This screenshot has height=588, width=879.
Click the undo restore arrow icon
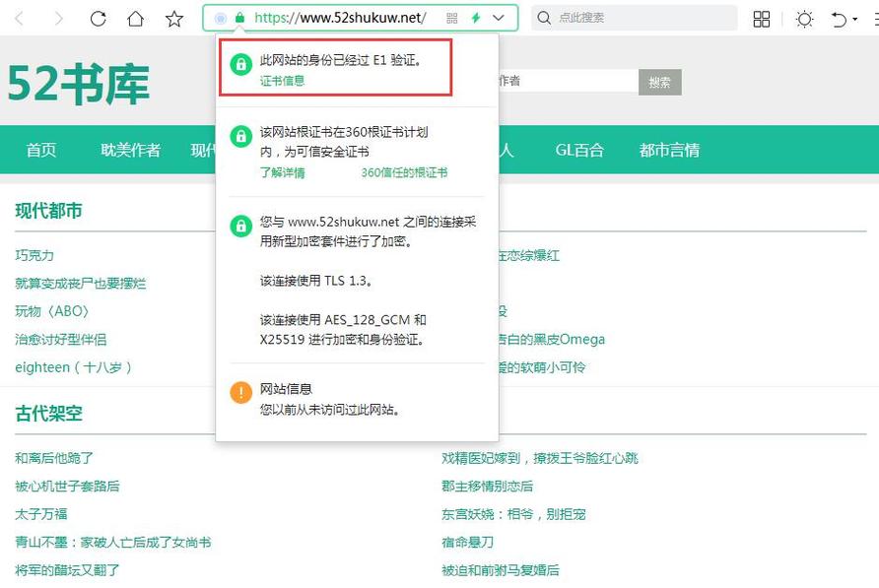(839, 20)
